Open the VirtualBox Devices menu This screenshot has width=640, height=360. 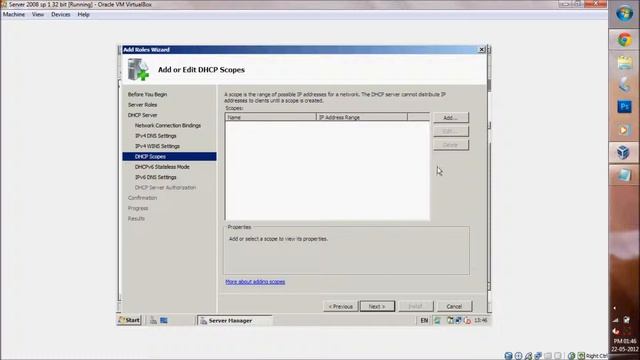[60, 14]
